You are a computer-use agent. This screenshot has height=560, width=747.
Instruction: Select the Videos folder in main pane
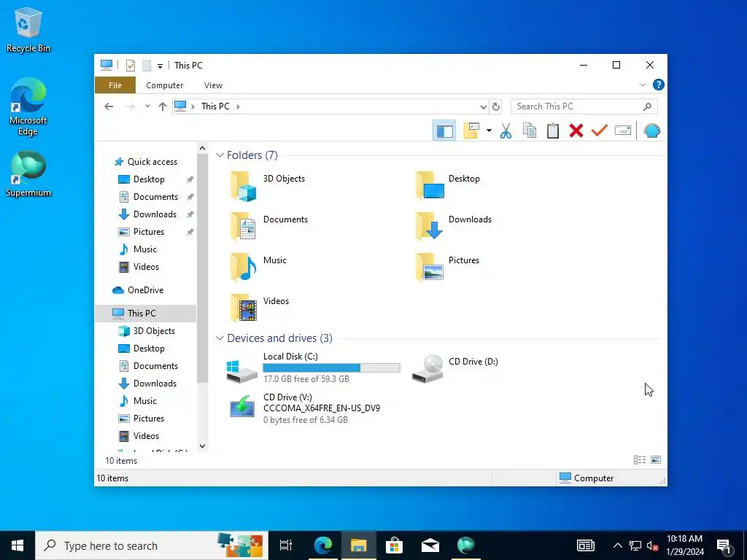(259, 308)
